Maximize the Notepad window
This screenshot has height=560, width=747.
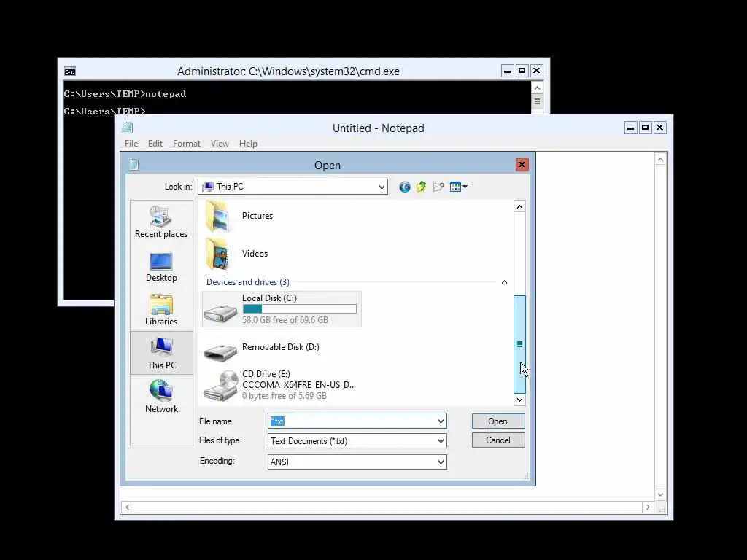[645, 127]
